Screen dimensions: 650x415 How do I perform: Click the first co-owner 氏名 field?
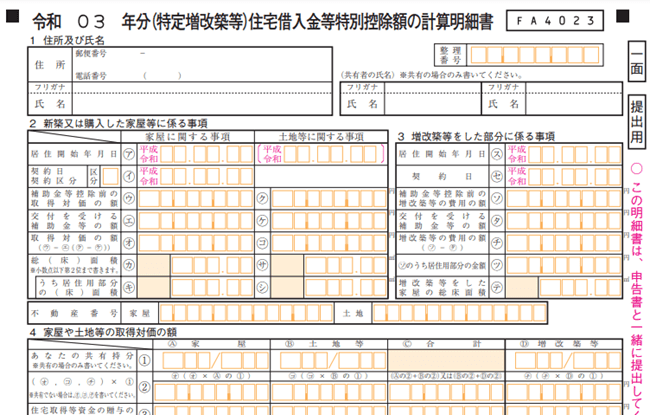pyautogui.click(x=433, y=104)
